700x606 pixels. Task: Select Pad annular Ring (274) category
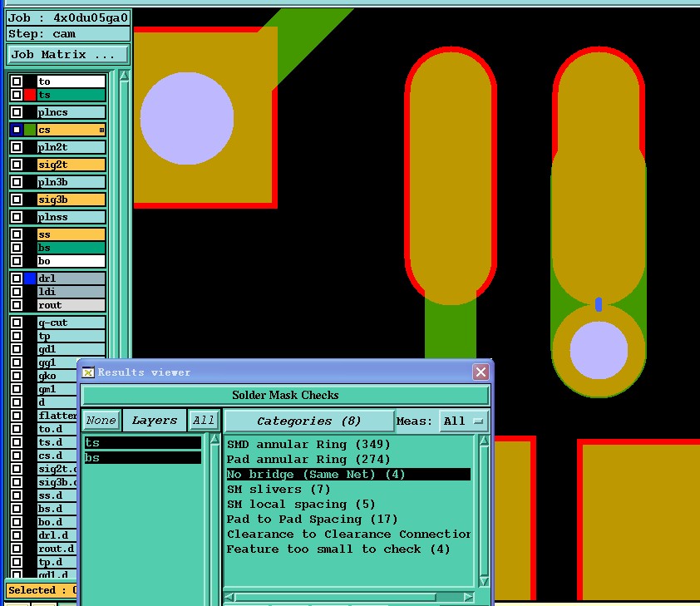click(x=348, y=459)
